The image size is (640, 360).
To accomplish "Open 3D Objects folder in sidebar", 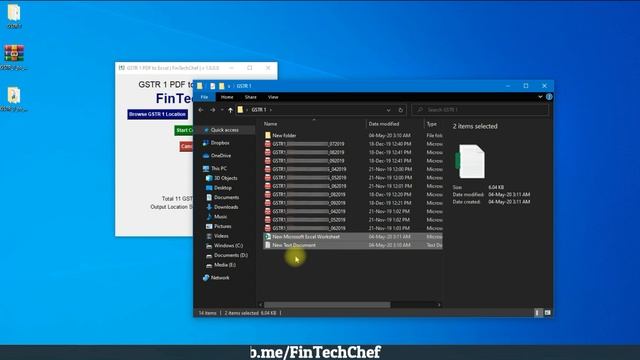I will coord(226,178).
